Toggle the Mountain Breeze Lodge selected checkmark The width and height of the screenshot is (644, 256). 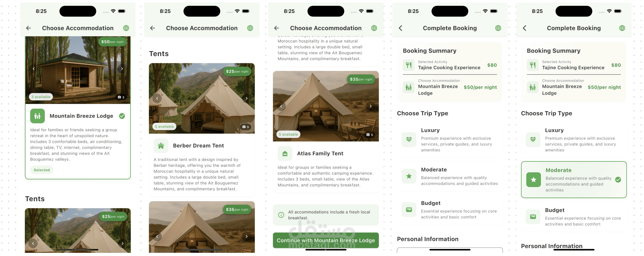click(x=122, y=116)
